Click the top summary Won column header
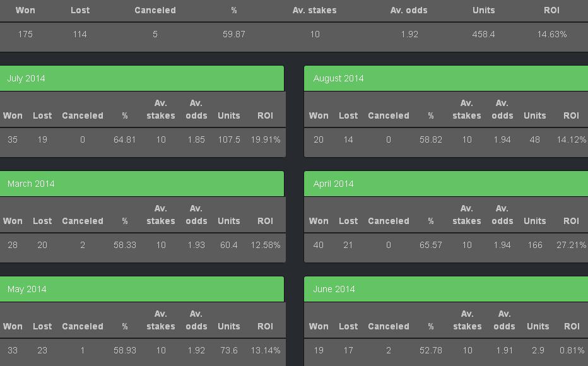The height and width of the screenshot is (366, 588). 25,11
